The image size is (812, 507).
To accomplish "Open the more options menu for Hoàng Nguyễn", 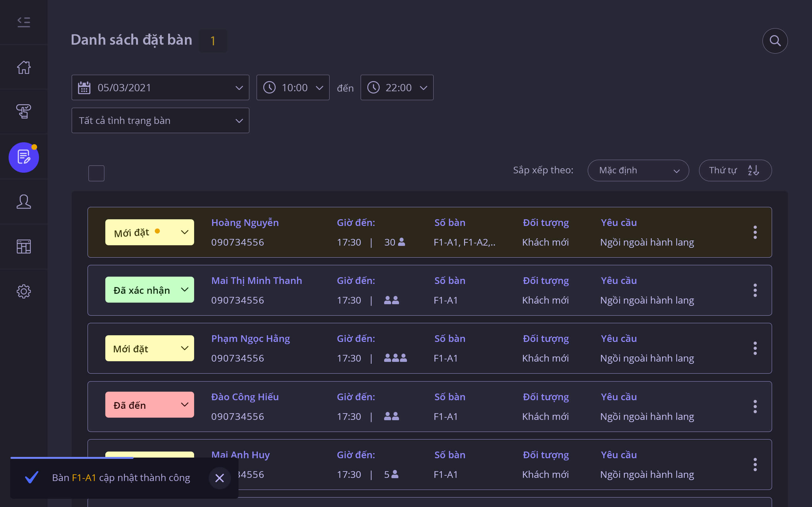I will click(755, 232).
